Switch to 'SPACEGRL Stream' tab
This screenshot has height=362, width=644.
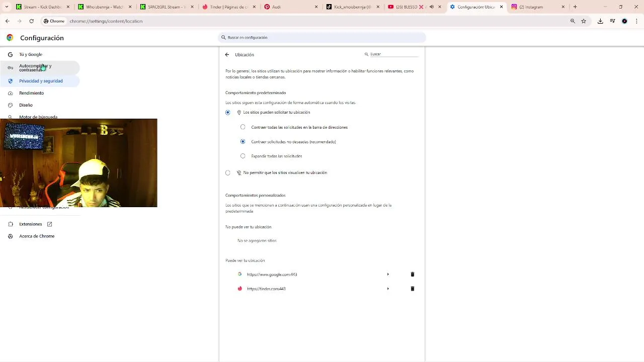click(167, 7)
